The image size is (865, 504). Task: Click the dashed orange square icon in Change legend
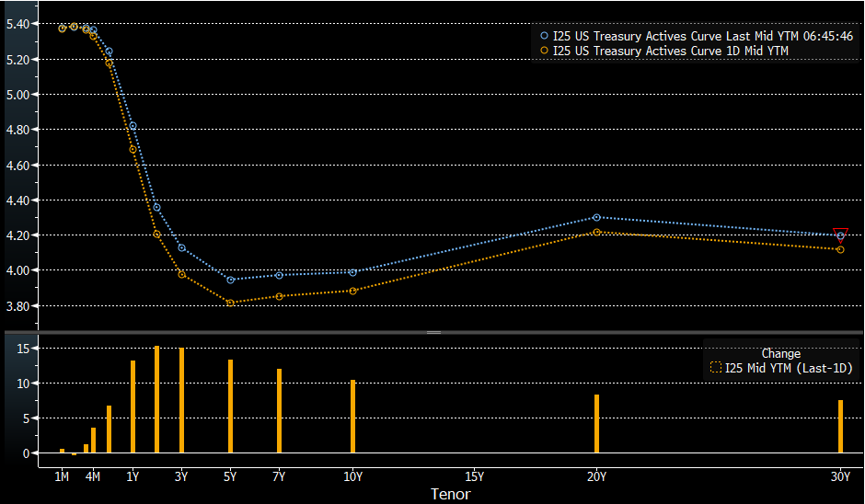715,368
